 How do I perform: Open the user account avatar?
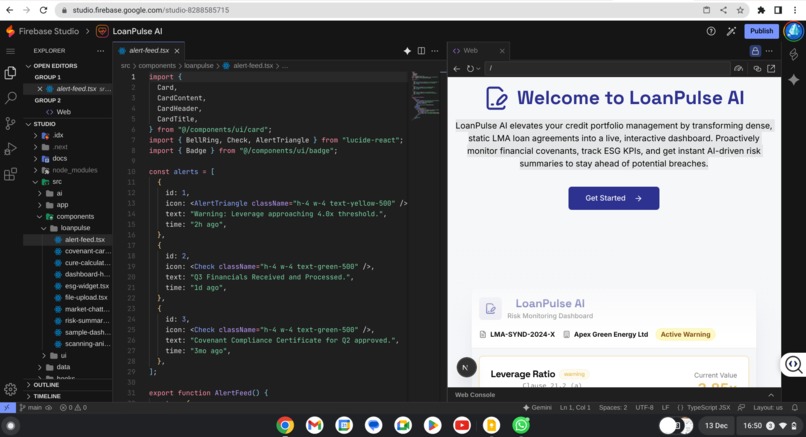[794, 31]
